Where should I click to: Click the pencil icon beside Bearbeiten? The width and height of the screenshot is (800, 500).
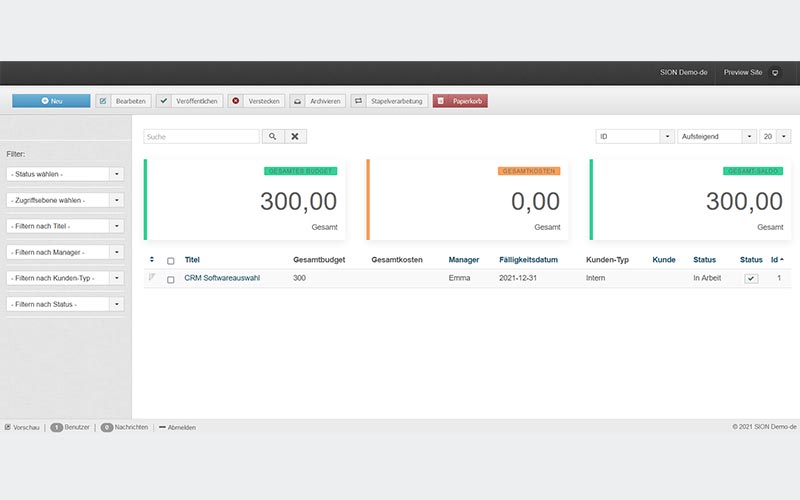click(103, 101)
